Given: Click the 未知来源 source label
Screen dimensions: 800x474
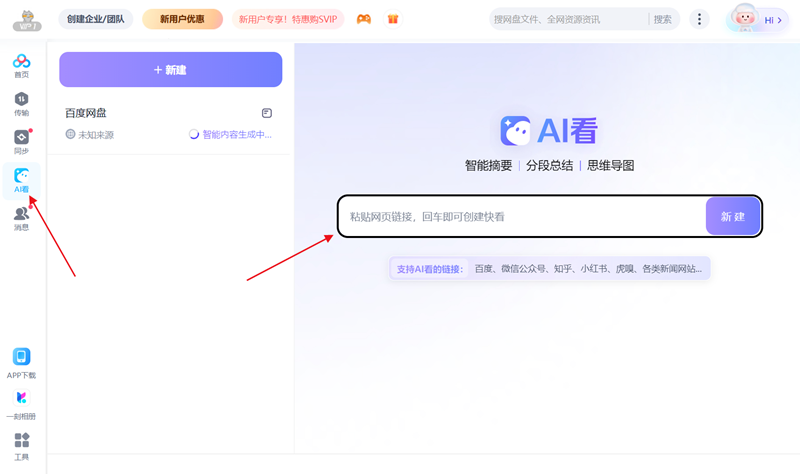Looking at the screenshot, I should click(x=96, y=135).
